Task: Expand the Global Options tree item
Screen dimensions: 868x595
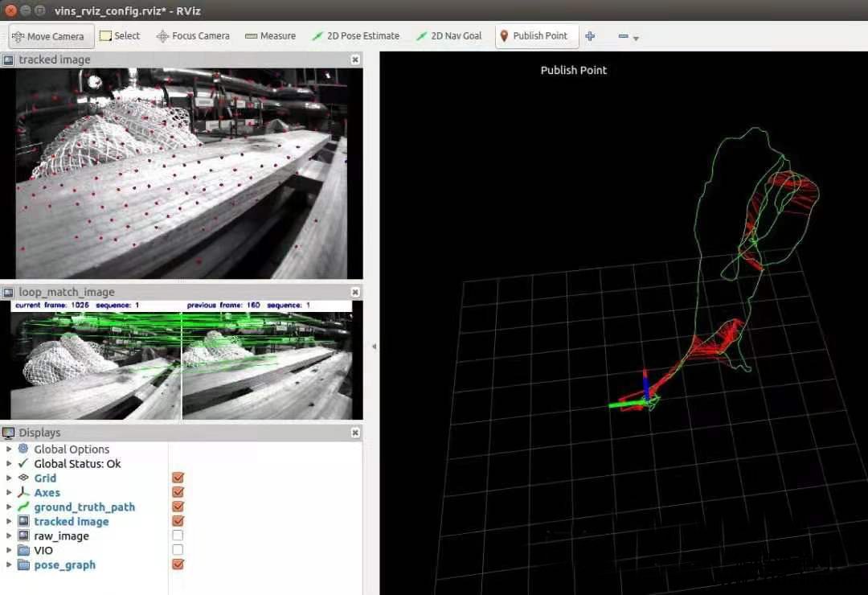Action: point(9,449)
